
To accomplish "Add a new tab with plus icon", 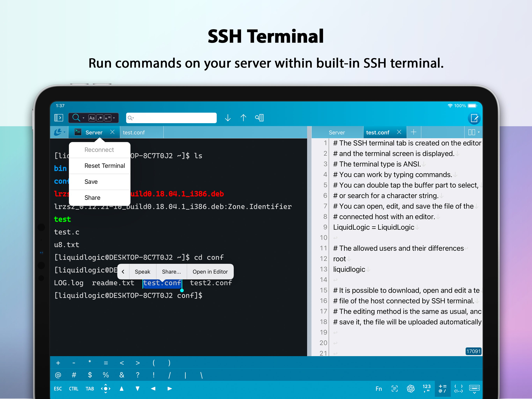I will pos(414,132).
